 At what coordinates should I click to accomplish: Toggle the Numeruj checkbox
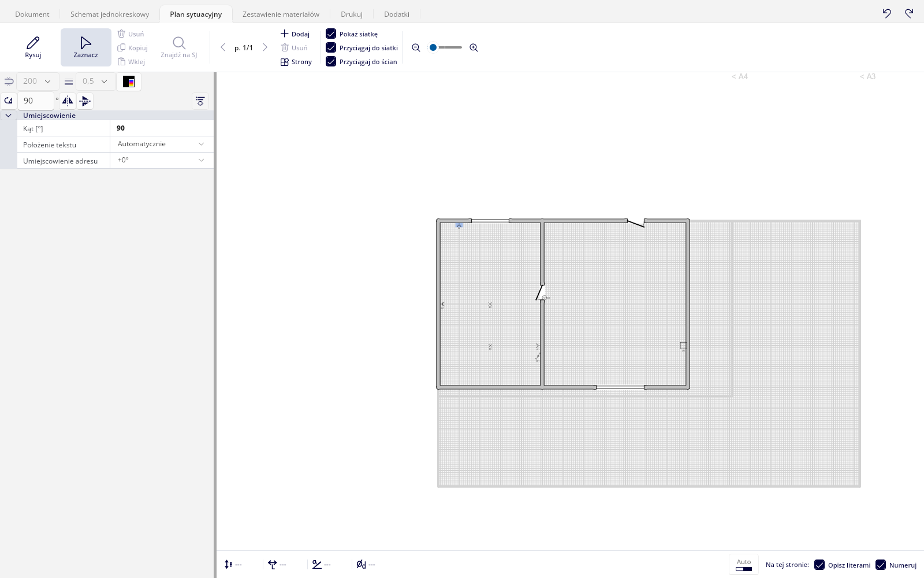click(881, 565)
